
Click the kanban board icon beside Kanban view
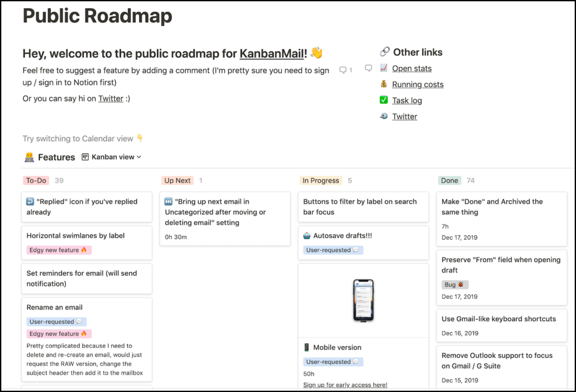85,157
